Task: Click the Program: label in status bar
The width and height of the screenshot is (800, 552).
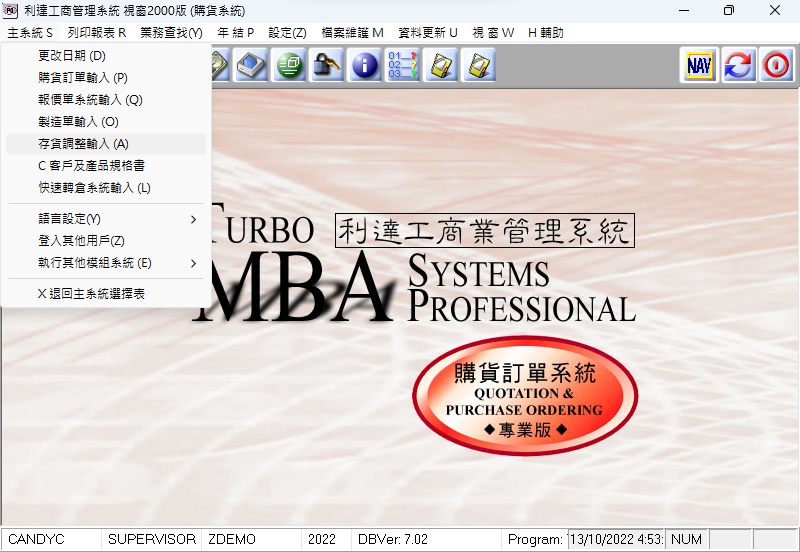Action: (535, 539)
